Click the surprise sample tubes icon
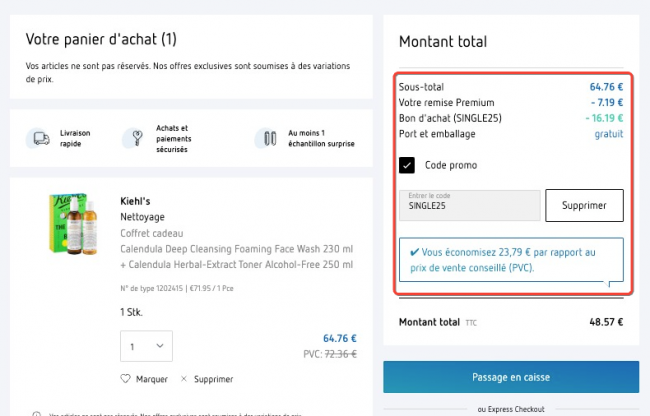The width and height of the screenshot is (650, 416). click(x=270, y=138)
